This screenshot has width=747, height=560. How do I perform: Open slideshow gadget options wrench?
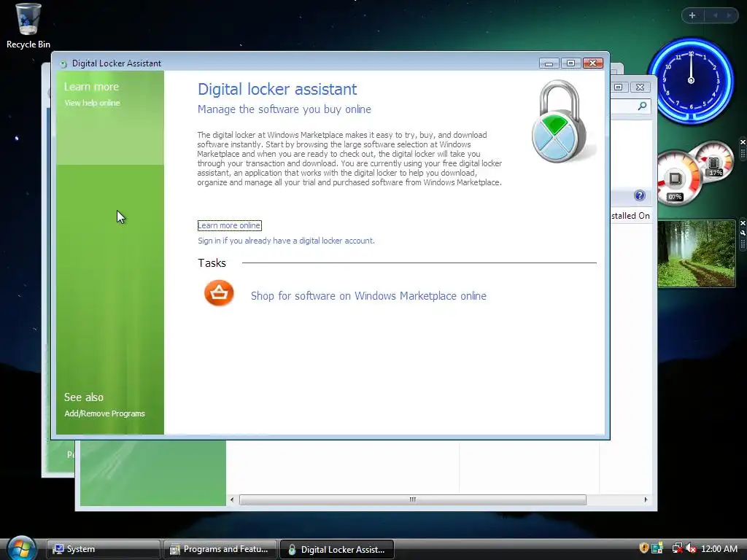742,233
